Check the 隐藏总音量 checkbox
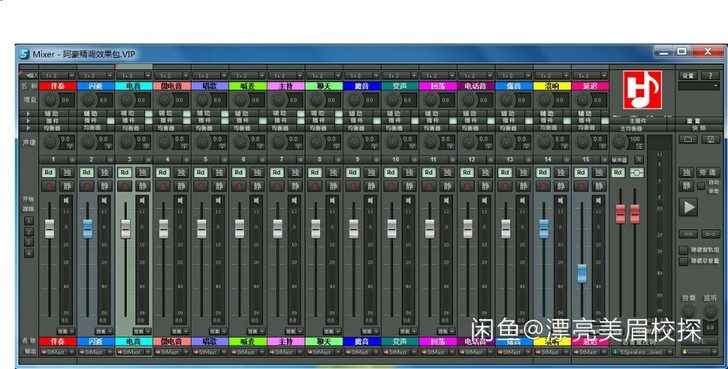 tap(683, 262)
